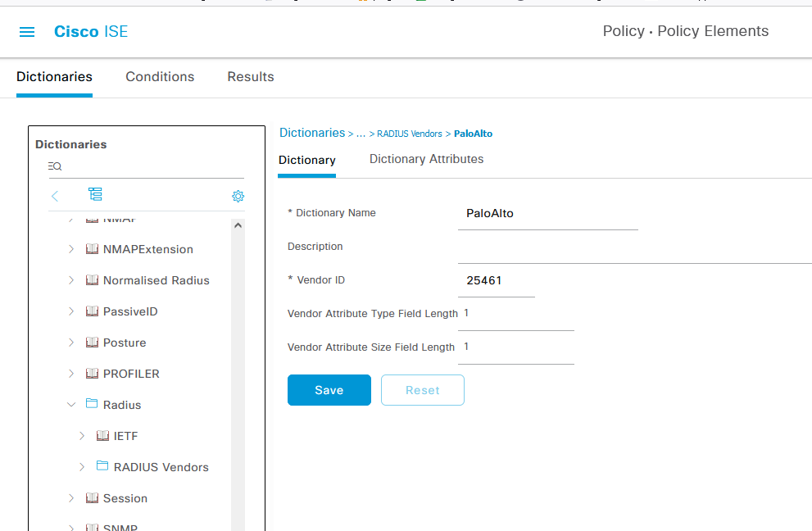Open the gear settings in Dictionaries panel
The image size is (812, 531).
click(x=238, y=197)
